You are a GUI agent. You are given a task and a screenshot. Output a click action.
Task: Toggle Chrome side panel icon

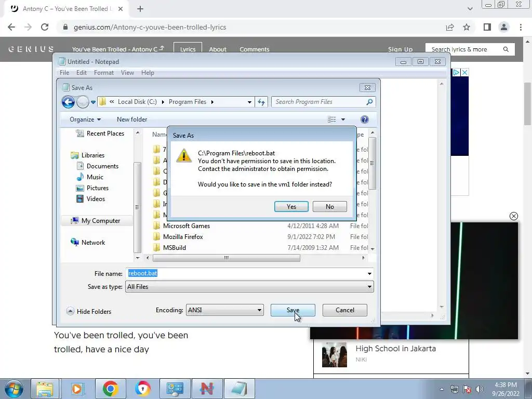487,27
